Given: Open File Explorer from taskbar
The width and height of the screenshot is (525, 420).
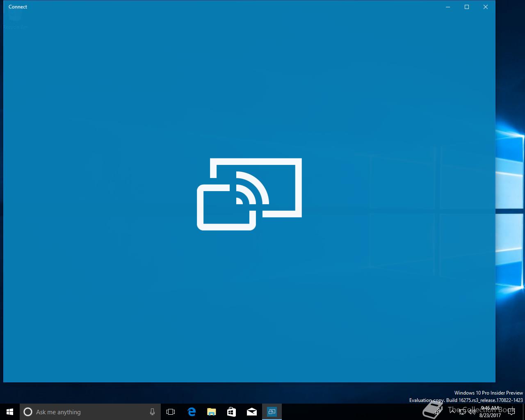Looking at the screenshot, I should pyautogui.click(x=212, y=412).
